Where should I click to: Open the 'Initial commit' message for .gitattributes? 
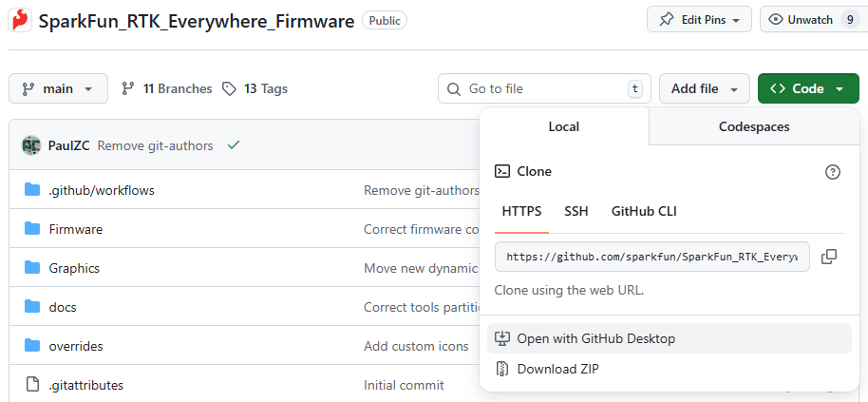[404, 385]
